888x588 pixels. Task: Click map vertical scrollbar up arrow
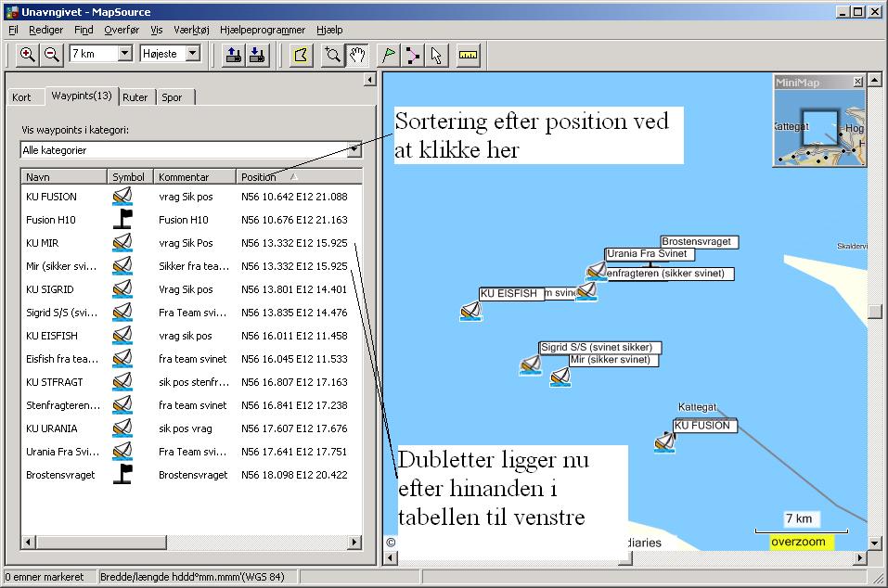(x=875, y=80)
